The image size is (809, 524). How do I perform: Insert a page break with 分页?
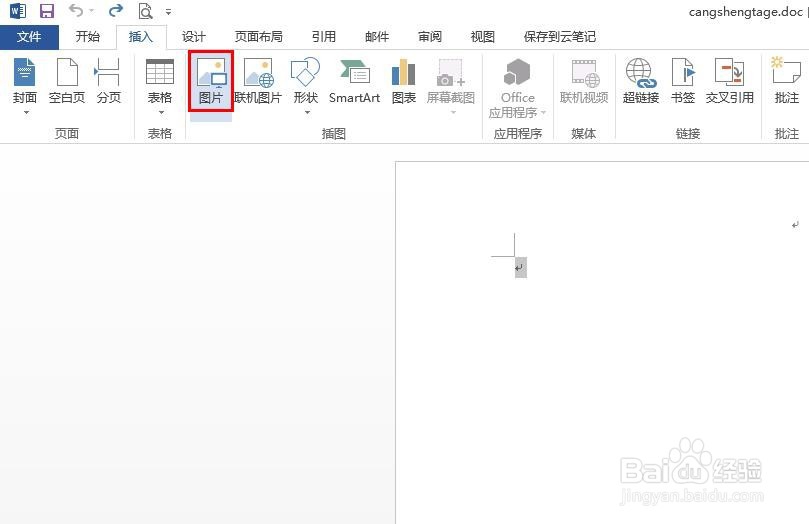(x=108, y=80)
